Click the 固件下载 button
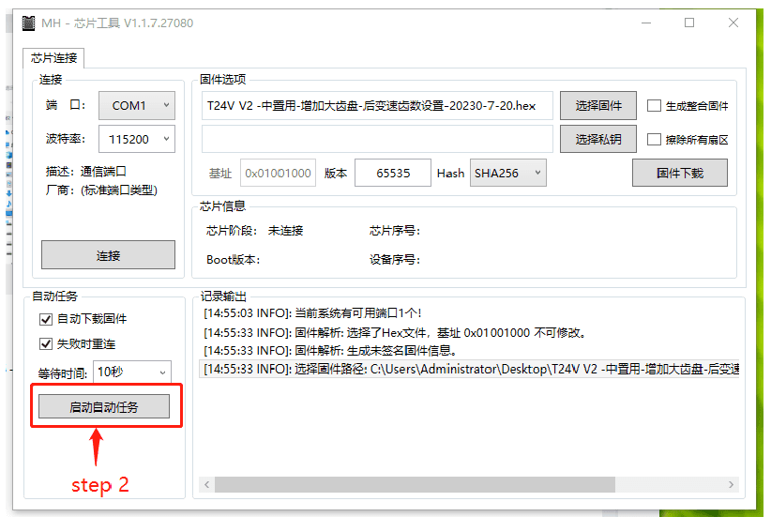 (x=679, y=173)
